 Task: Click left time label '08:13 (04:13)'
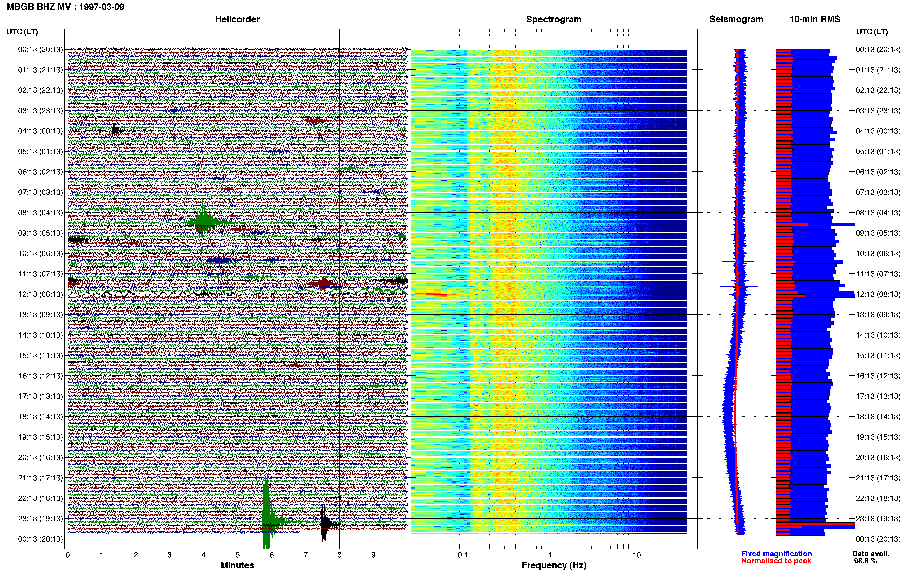pyautogui.click(x=41, y=212)
